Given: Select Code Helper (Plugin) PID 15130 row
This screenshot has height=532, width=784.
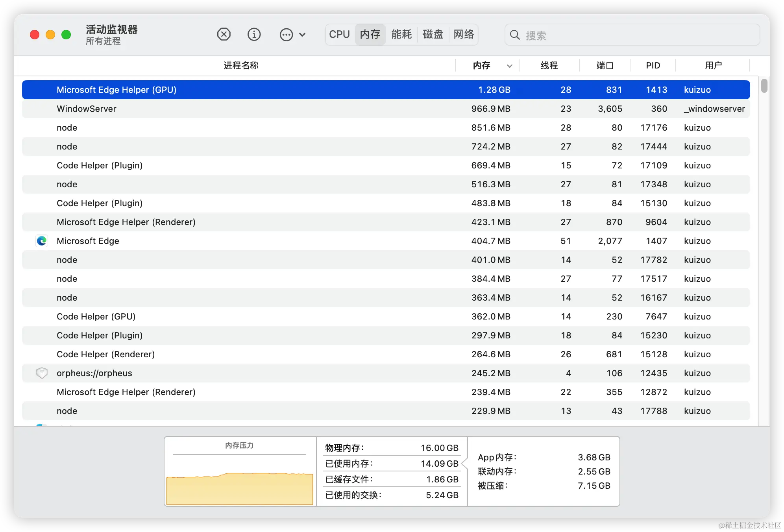Looking at the screenshot, I should click(386, 203).
